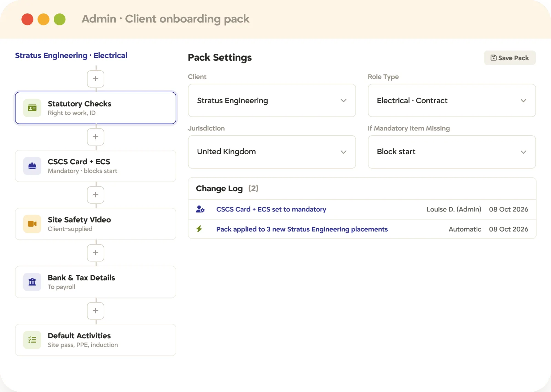Screen dimensions: 551x392
Task: Add a step between CSCS Card and Site Safety Video
Action: (96, 195)
